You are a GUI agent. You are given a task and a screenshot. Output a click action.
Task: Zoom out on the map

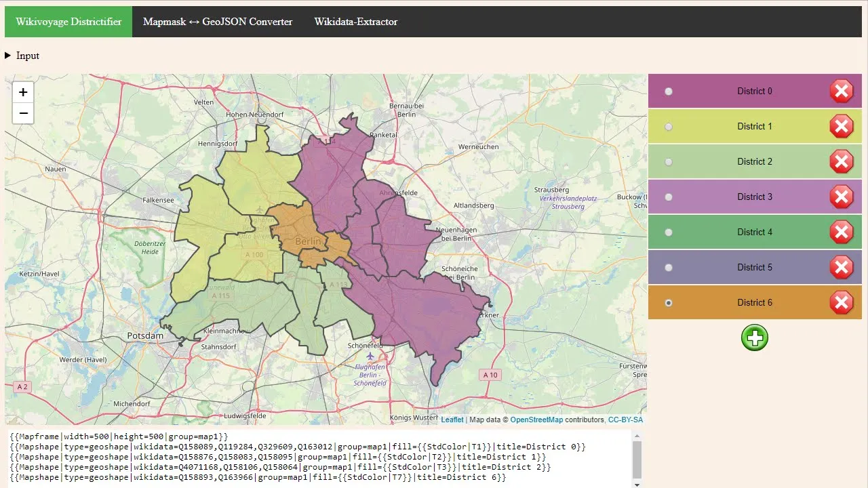(23, 113)
